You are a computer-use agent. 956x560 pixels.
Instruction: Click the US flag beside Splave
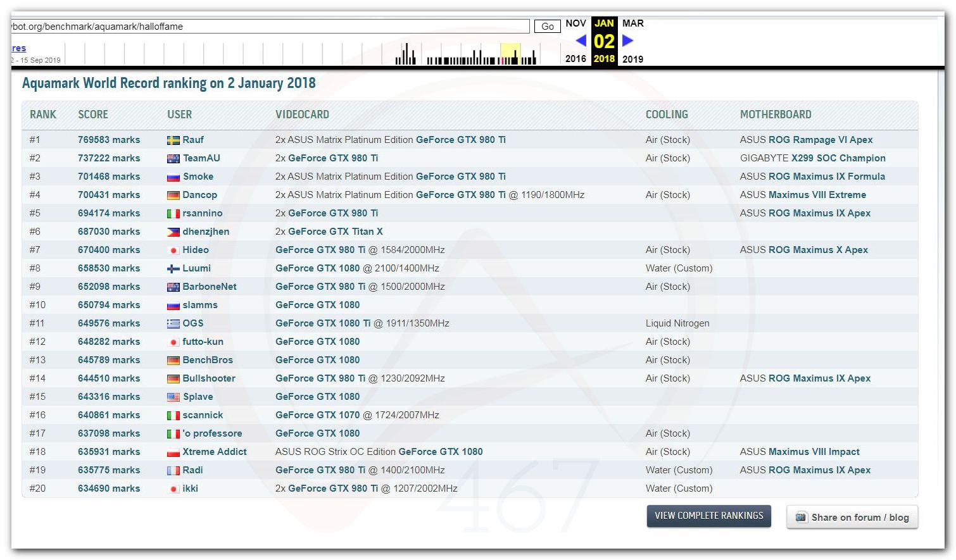(173, 397)
